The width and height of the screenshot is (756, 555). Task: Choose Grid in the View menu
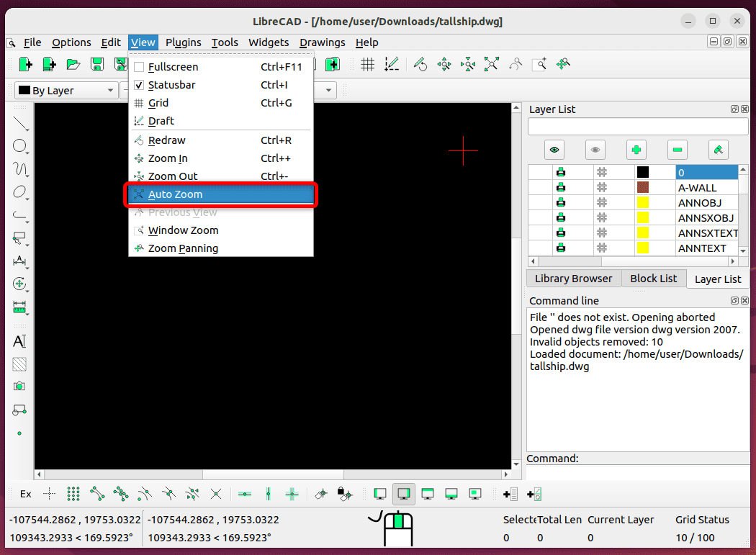pyautogui.click(x=221, y=103)
